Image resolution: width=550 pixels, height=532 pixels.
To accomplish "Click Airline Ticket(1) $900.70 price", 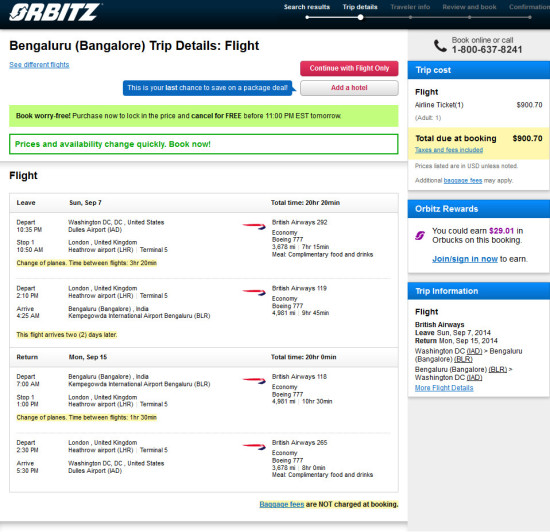I will [529, 105].
